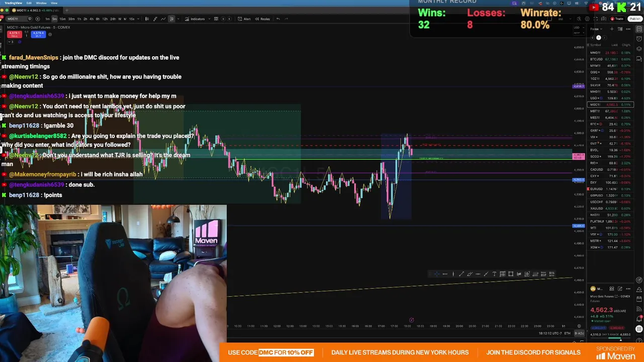Undo the last chart action

[x=278, y=19]
